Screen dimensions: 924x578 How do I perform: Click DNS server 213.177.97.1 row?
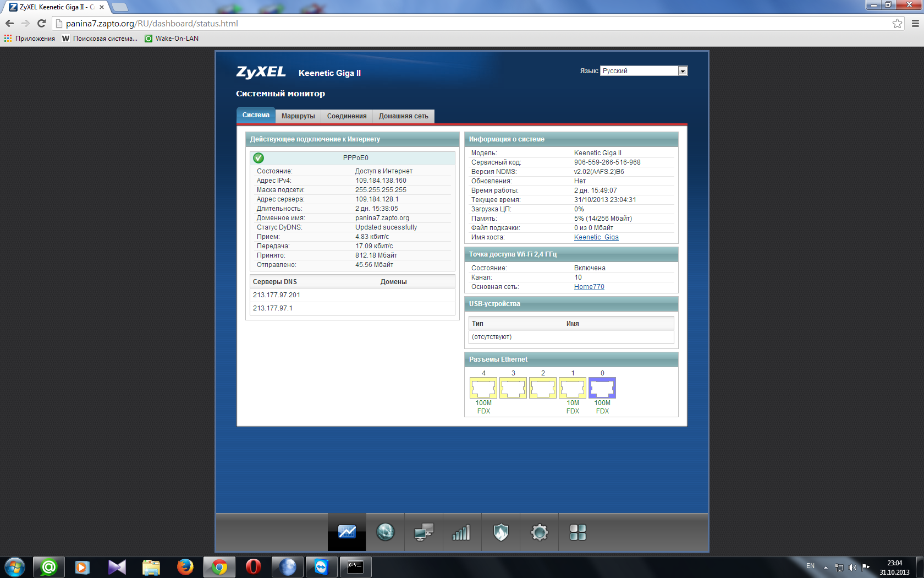[x=352, y=308]
